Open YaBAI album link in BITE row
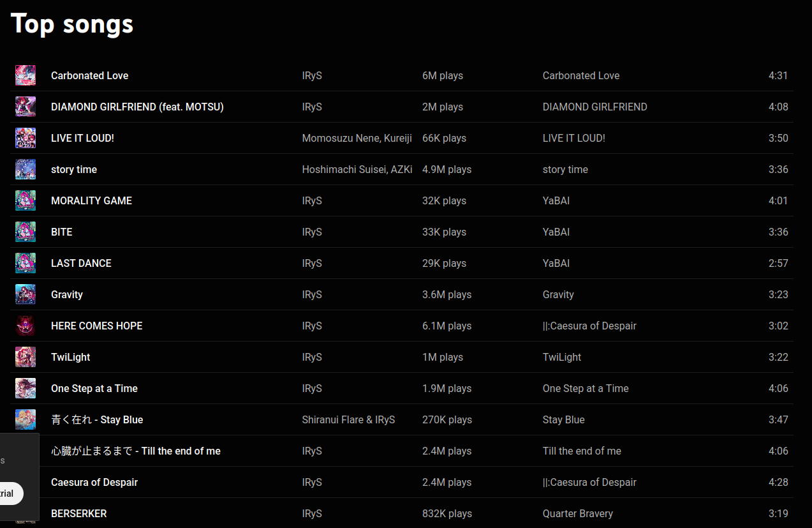 click(556, 232)
